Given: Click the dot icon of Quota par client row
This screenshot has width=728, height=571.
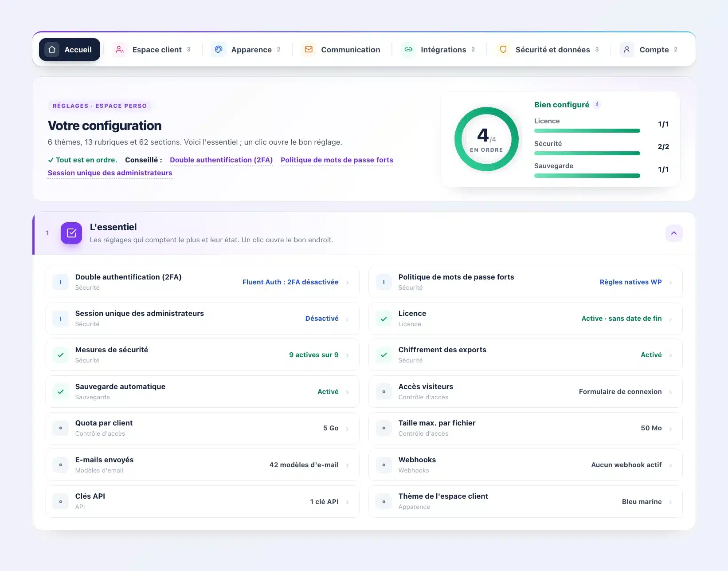Looking at the screenshot, I should tap(61, 428).
